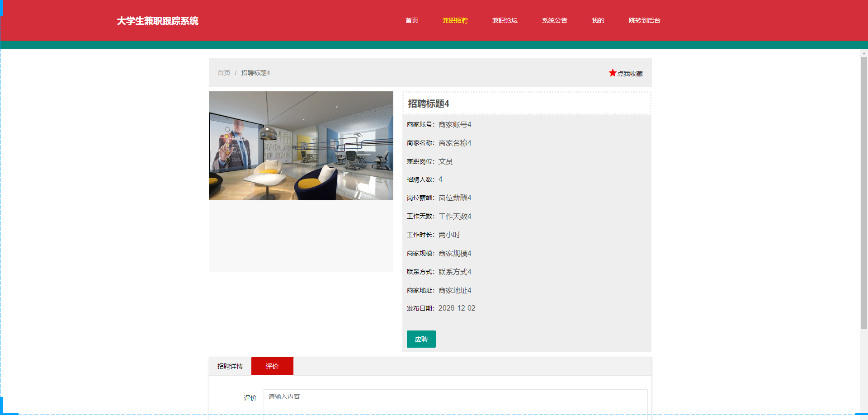Open the 我的 menu item
Viewport: 868px width, 420px height.
[x=598, y=20]
